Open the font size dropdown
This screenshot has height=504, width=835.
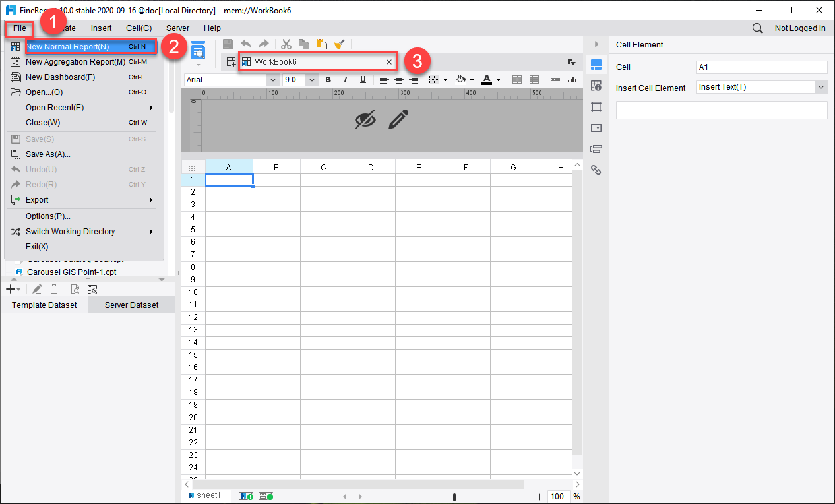(311, 79)
